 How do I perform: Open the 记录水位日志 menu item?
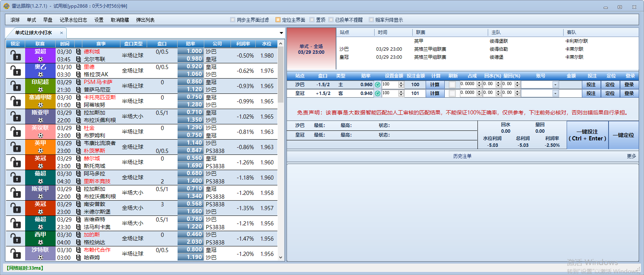(x=73, y=20)
